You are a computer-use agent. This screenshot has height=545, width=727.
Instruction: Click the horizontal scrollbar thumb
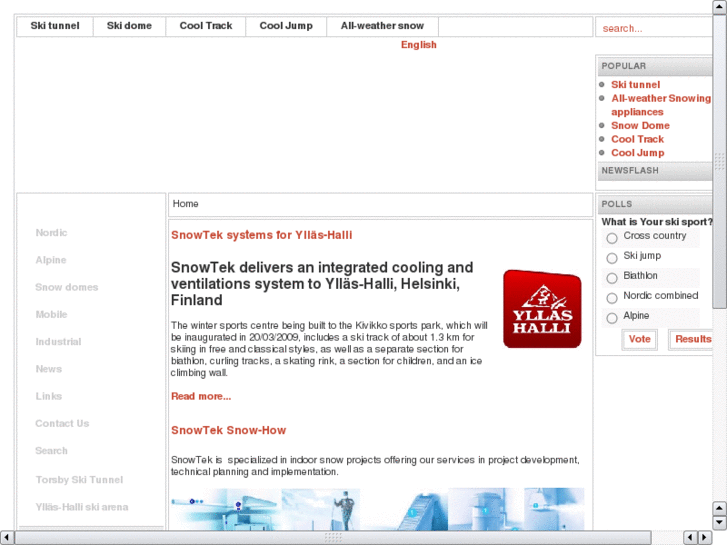(333, 538)
